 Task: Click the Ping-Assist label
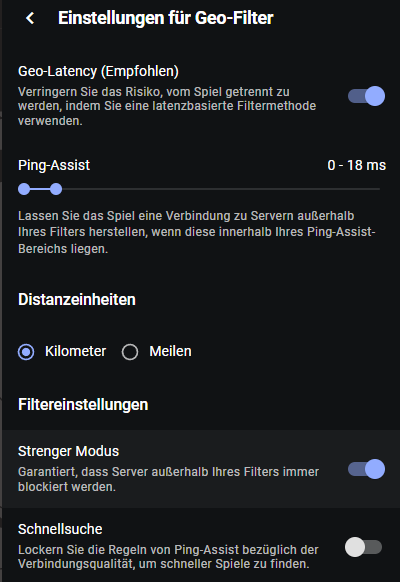coord(54,165)
